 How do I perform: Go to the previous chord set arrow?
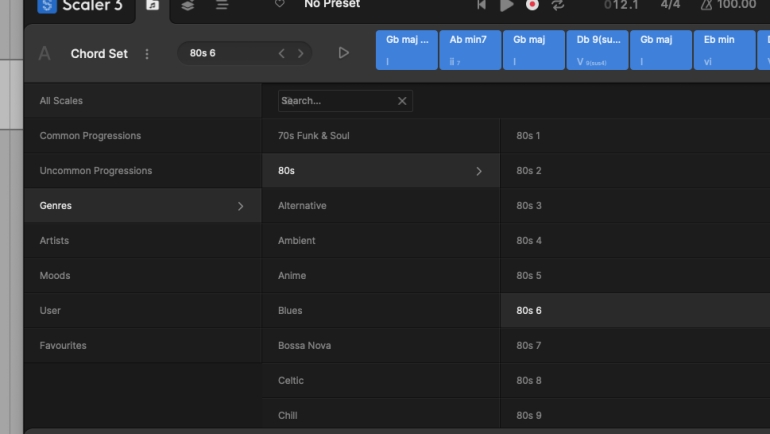click(282, 53)
